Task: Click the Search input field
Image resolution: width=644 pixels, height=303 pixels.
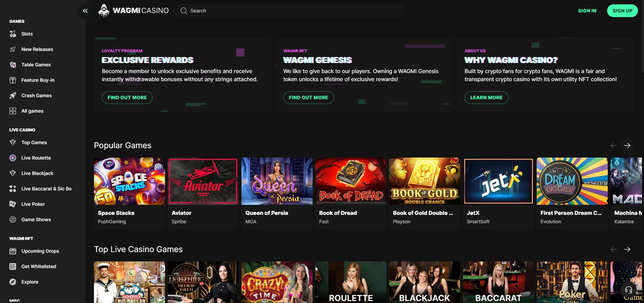Action: [x=289, y=11]
